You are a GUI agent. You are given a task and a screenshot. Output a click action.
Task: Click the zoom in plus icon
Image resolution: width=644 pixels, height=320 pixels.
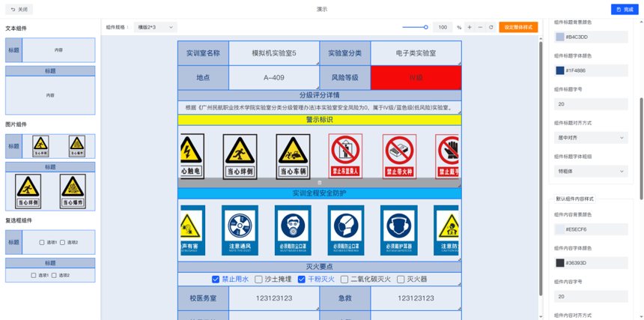(x=470, y=28)
